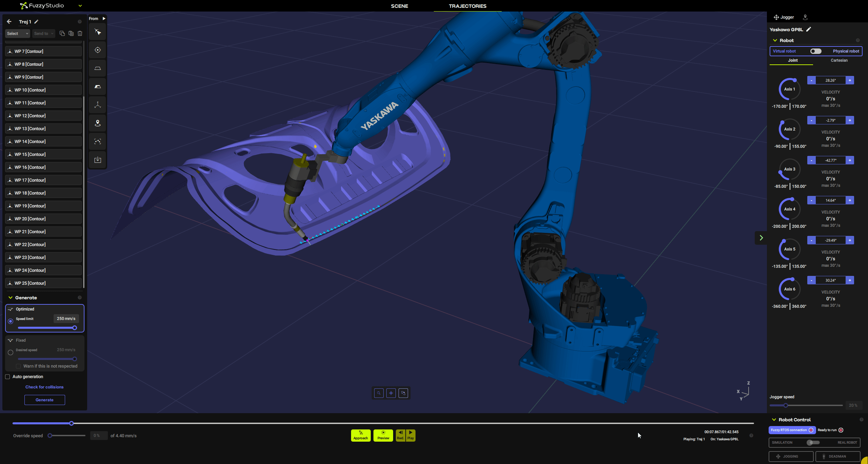Image resolution: width=868 pixels, height=464 pixels.
Task: Open the Send to dropdown
Action: click(x=44, y=34)
